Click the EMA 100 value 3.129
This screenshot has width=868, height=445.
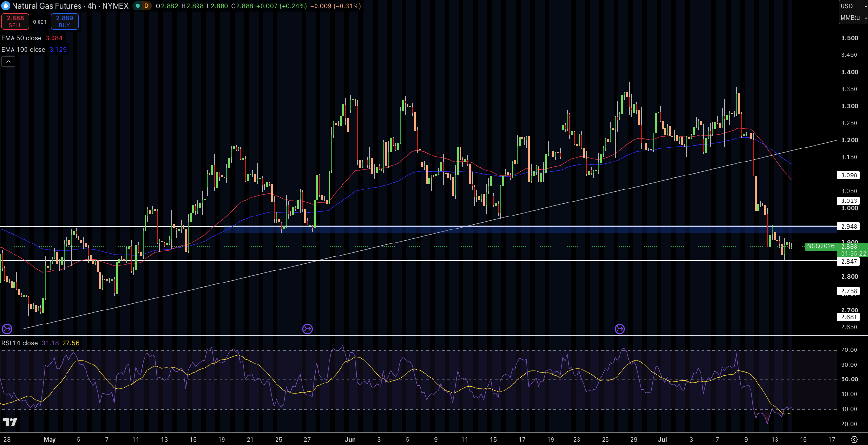coord(58,49)
